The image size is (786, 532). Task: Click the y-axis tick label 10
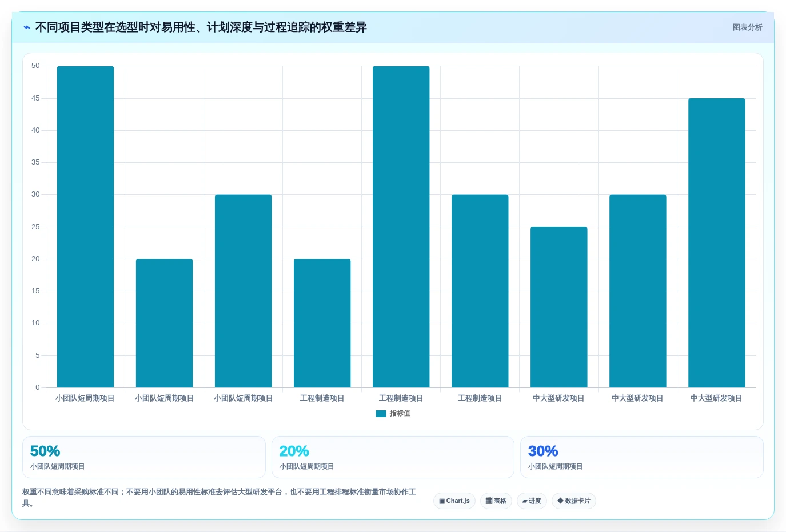click(x=35, y=323)
